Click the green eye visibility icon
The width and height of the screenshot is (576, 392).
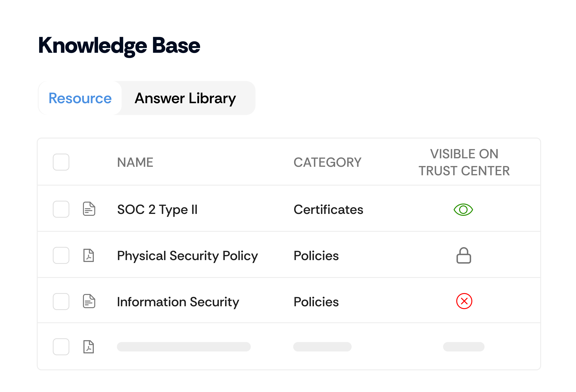463,210
